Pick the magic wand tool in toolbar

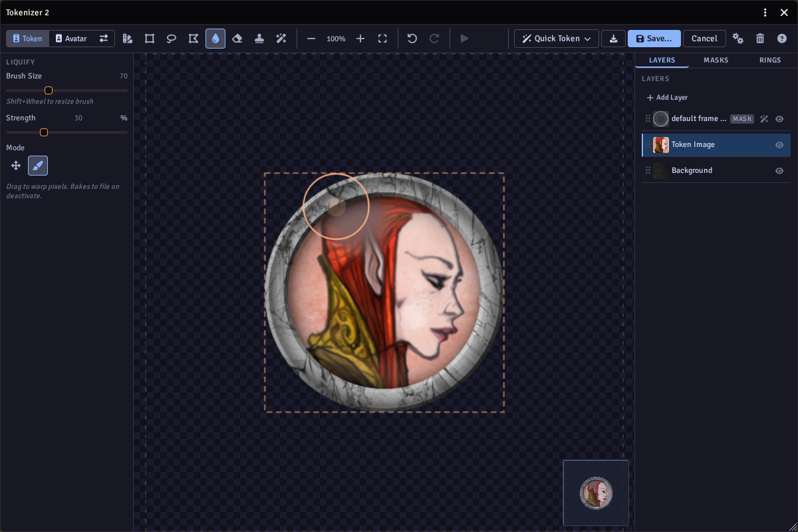coord(281,39)
